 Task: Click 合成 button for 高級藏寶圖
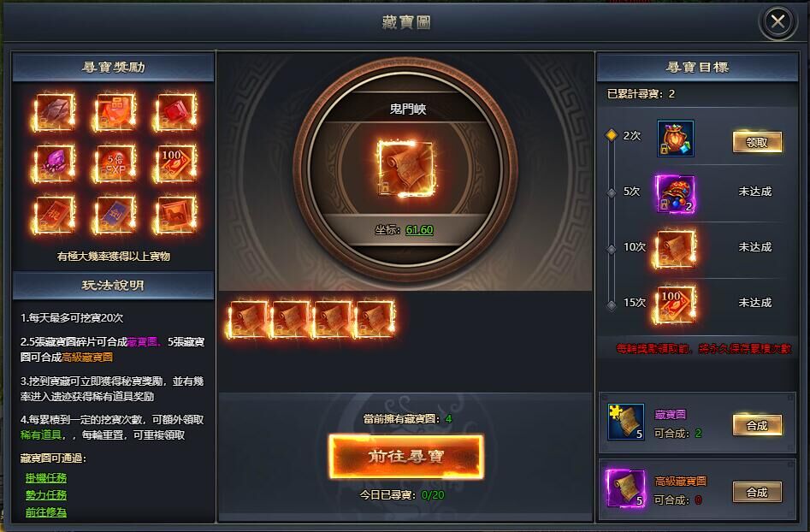click(x=757, y=492)
